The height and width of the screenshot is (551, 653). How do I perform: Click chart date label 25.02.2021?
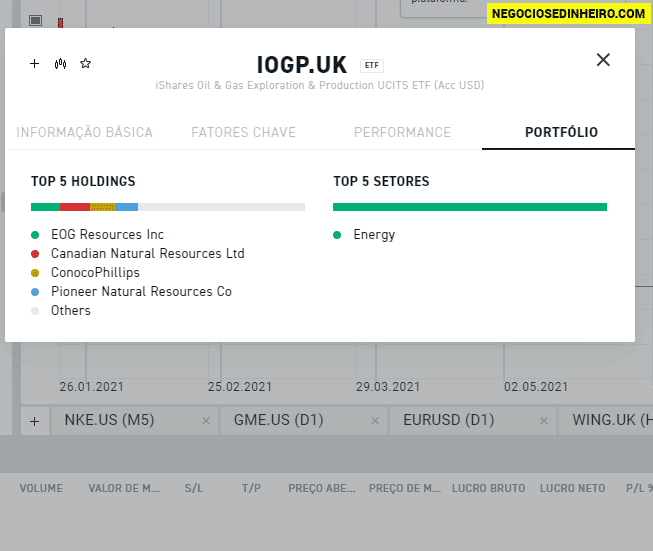click(x=240, y=387)
